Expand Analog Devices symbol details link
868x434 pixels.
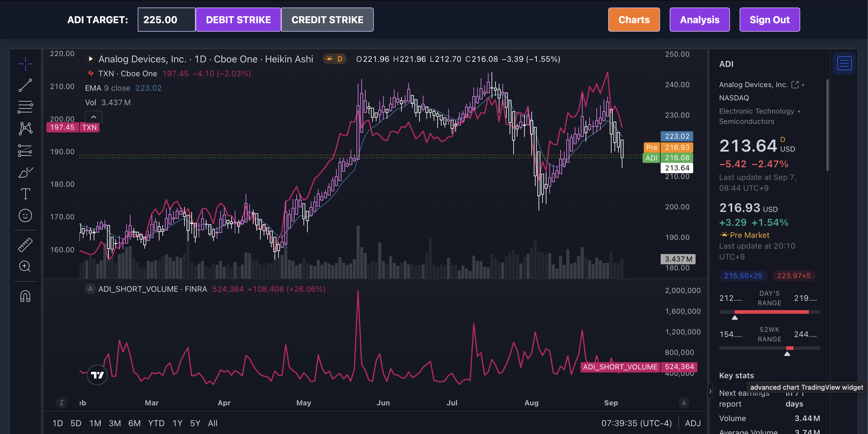795,84
